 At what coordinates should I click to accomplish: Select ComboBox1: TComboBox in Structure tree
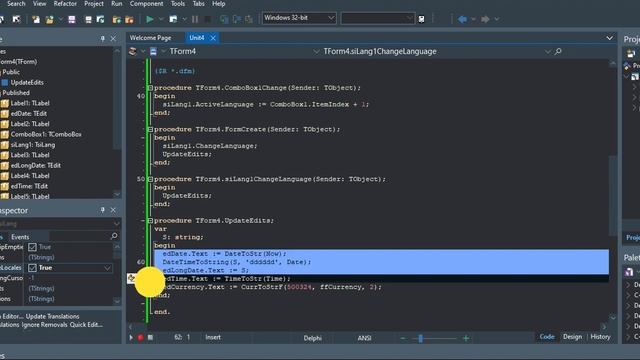46,134
